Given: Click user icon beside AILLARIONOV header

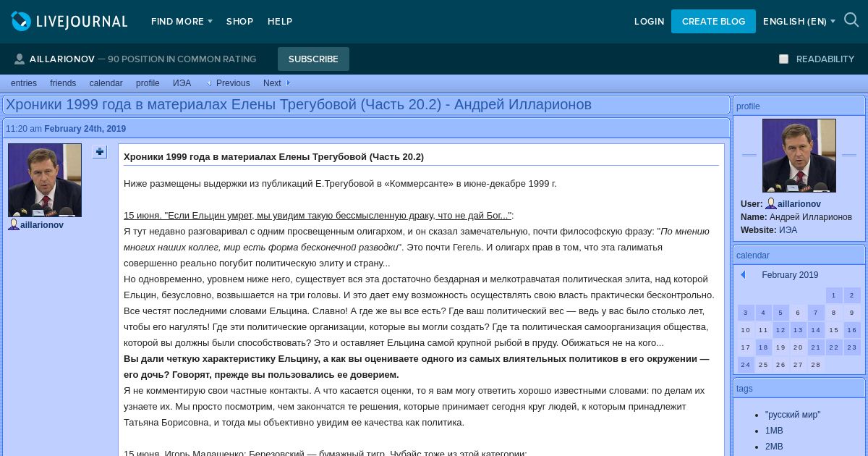Looking at the screenshot, I should (x=20, y=59).
